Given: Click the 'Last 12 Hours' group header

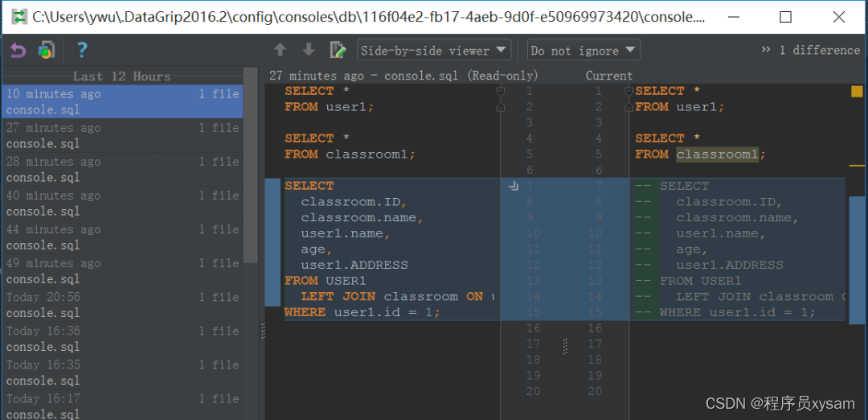Looking at the screenshot, I should coord(122,76).
